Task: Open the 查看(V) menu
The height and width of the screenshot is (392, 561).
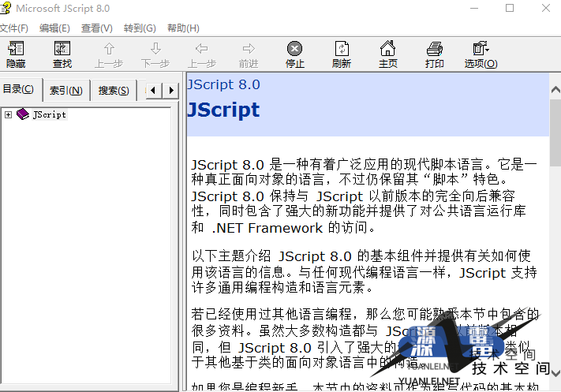Action: point(96,28)
